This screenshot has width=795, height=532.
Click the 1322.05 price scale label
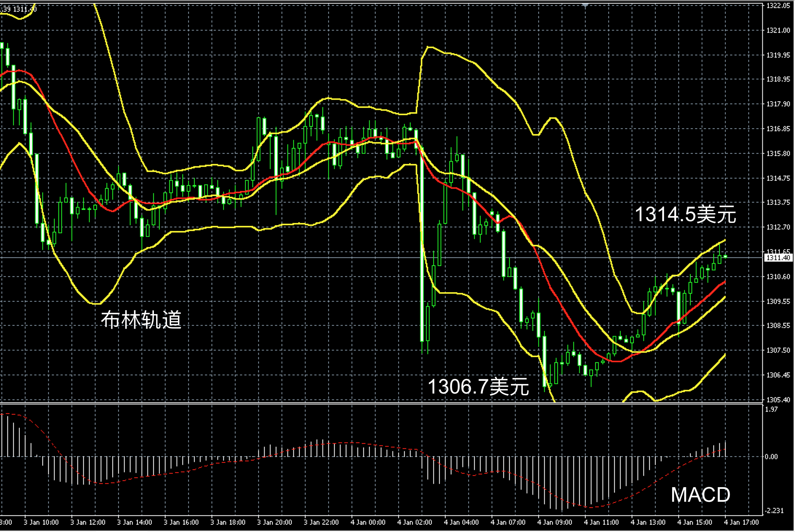[x=778, y=6]
